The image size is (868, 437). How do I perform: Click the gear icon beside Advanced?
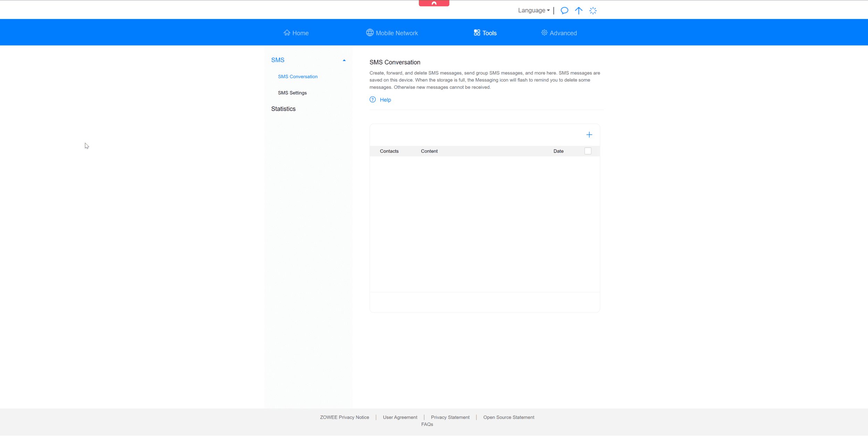(544, 33)
